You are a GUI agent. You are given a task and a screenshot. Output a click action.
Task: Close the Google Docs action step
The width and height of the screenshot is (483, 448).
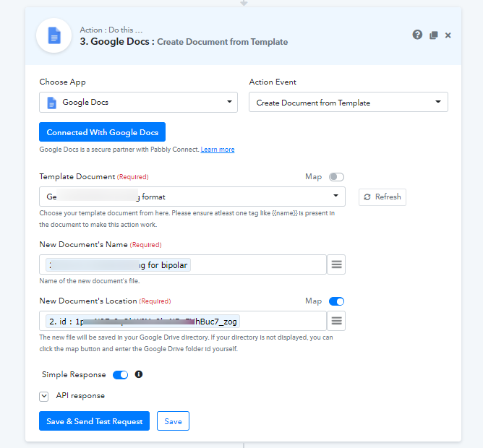click(x=448, y=35)
